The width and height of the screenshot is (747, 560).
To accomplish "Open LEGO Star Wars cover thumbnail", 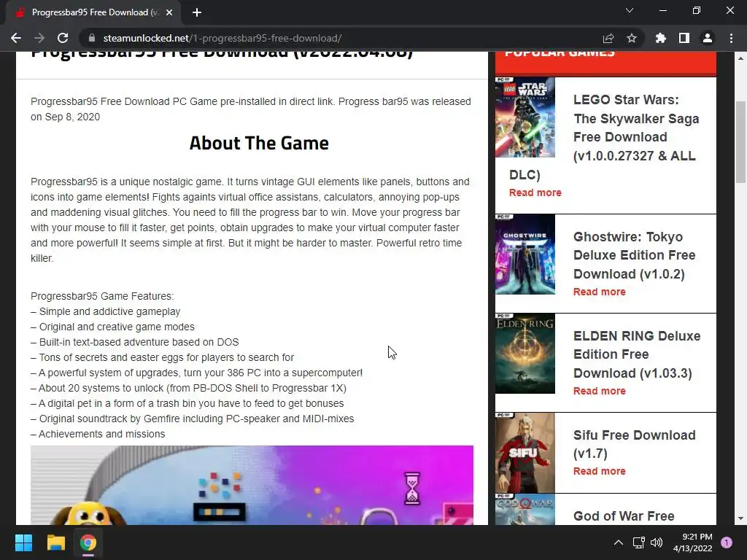I will pos(525,117).
